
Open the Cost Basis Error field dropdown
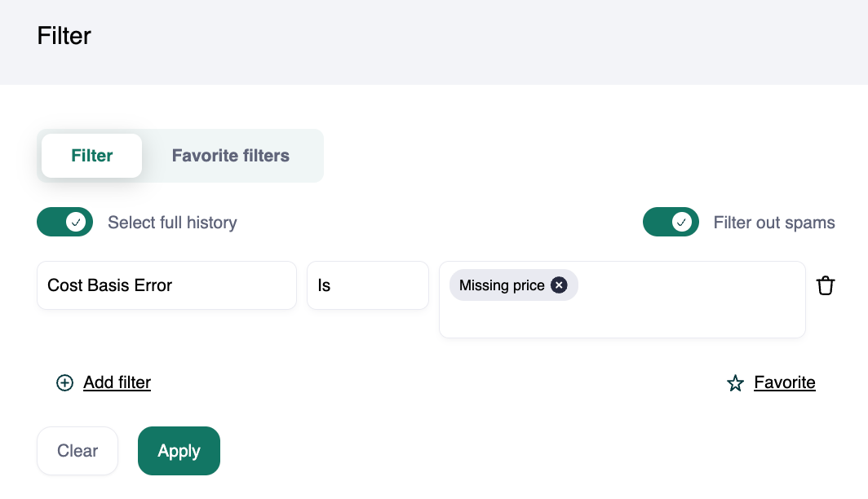coord(166,285)
